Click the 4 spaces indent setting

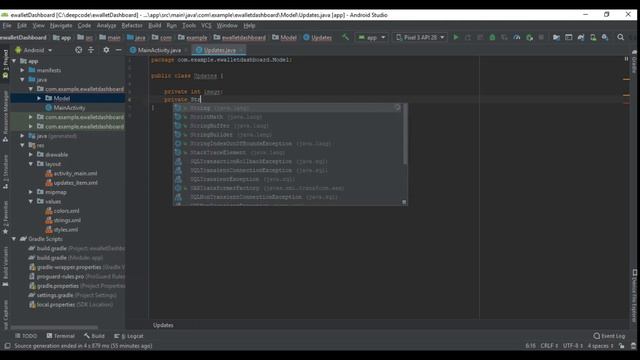tap(600, 346)
